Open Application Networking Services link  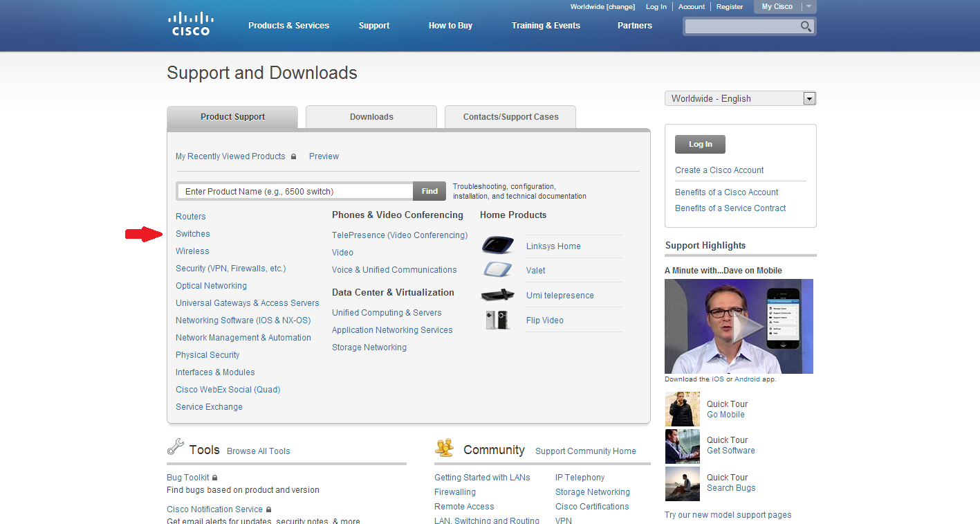(x=392, y=330)
